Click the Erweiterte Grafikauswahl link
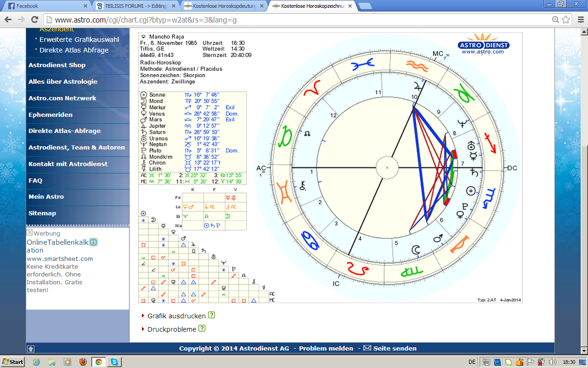Viewport: 588px width, 368px height. tap(79, 40)
